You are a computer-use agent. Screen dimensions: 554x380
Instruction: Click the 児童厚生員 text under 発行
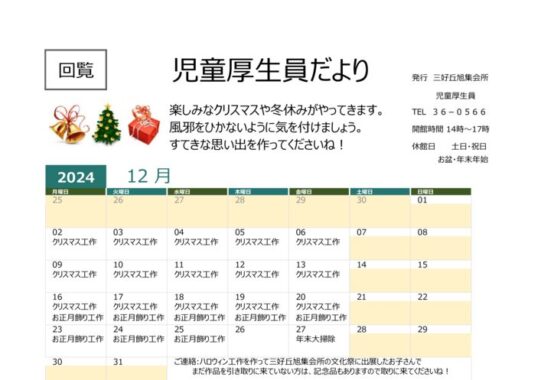pos(455,96)
